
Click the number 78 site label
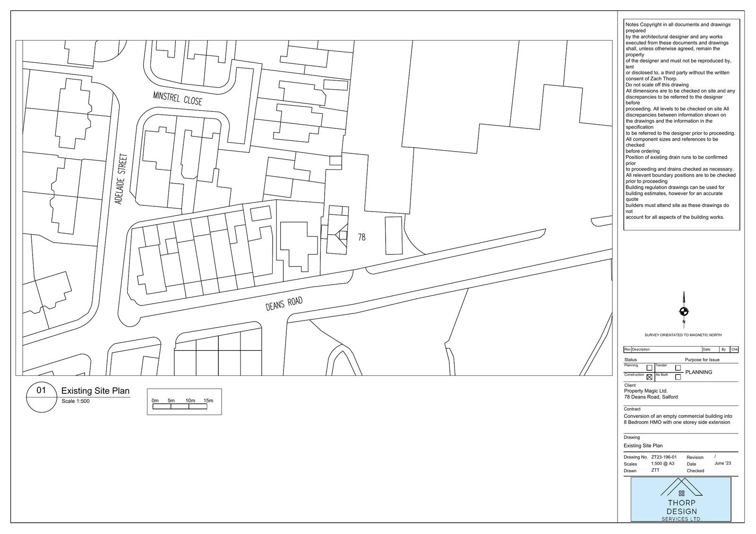tap(361, 237)
